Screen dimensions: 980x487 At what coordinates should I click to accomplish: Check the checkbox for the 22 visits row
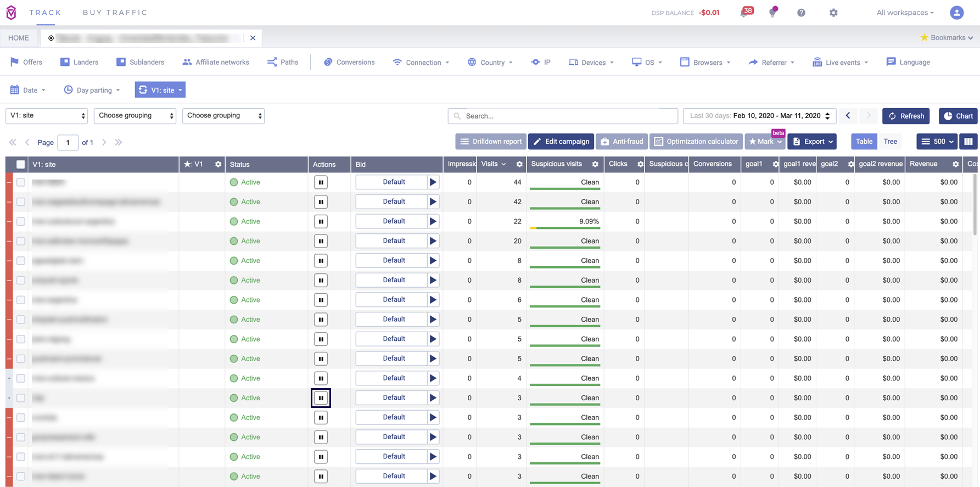21,221
